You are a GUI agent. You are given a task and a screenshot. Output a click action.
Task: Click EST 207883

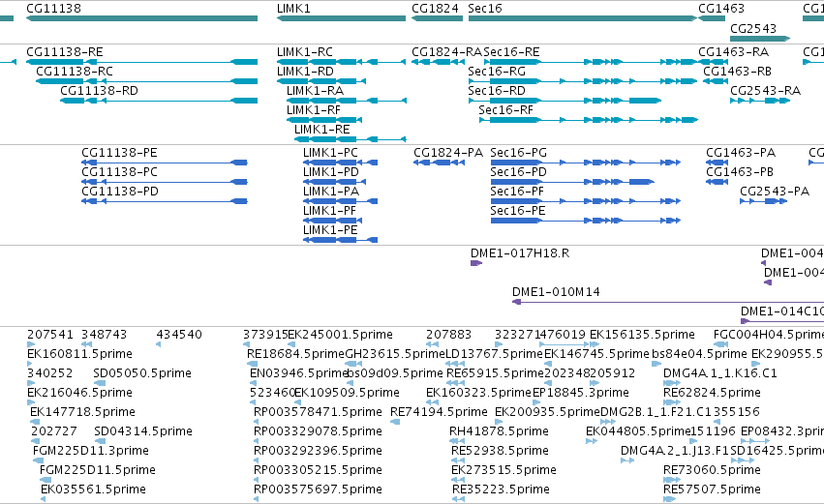[x=448, y=335]
